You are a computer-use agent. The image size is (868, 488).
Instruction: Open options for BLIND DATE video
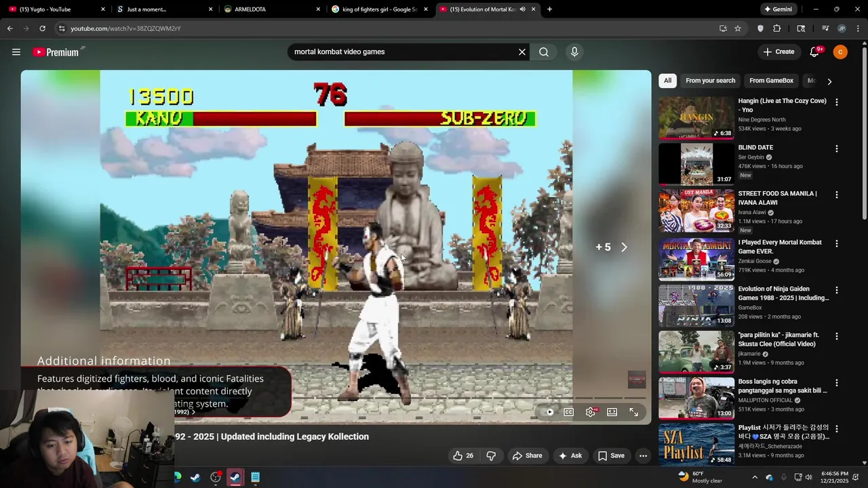[836, 148]
